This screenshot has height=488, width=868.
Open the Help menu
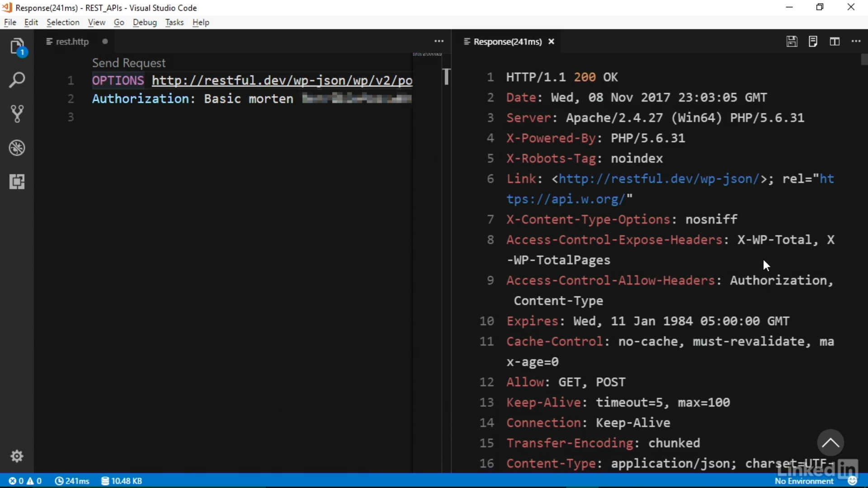click(x=201, y=22)
